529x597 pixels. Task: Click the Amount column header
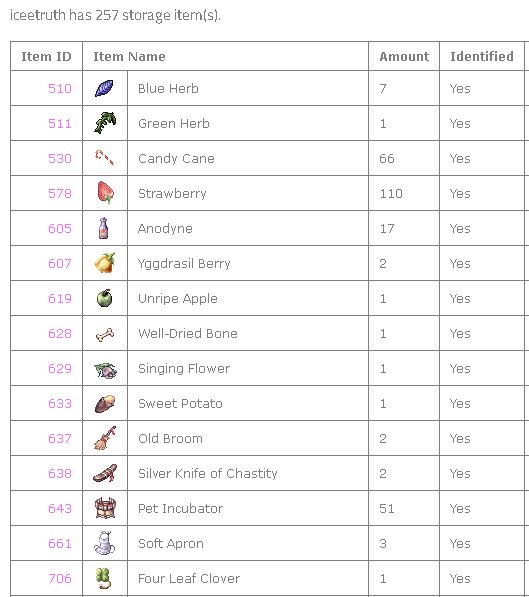404,56
